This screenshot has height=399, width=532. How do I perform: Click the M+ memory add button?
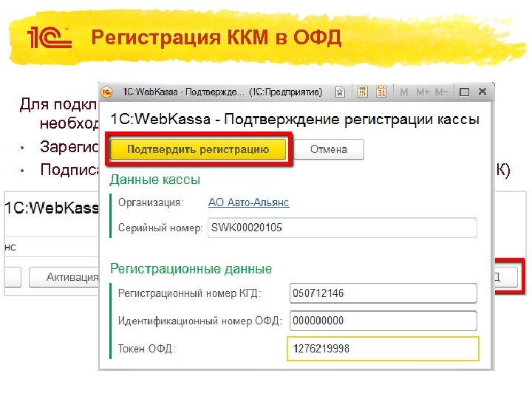(423, 92)
